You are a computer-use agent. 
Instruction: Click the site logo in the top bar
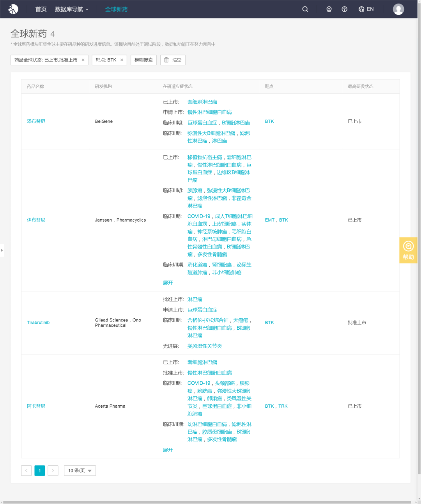[x=13, y=9]
